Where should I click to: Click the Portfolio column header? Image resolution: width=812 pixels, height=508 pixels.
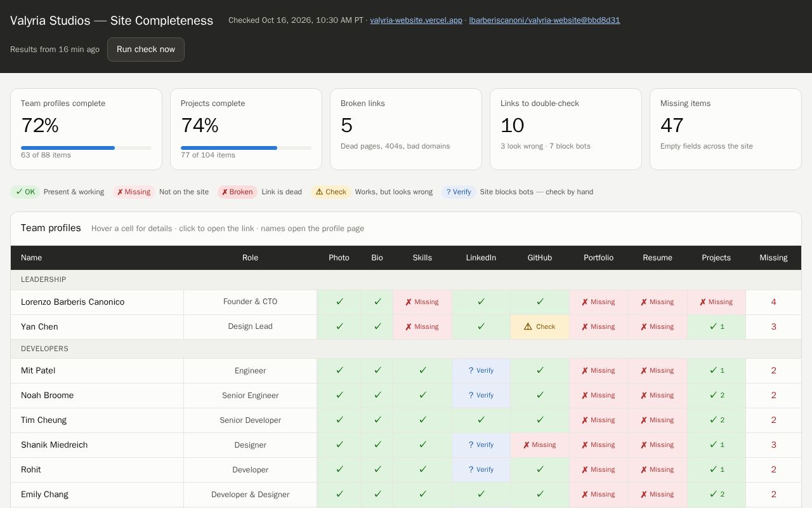pyautogui.click(x=599, y=258)
